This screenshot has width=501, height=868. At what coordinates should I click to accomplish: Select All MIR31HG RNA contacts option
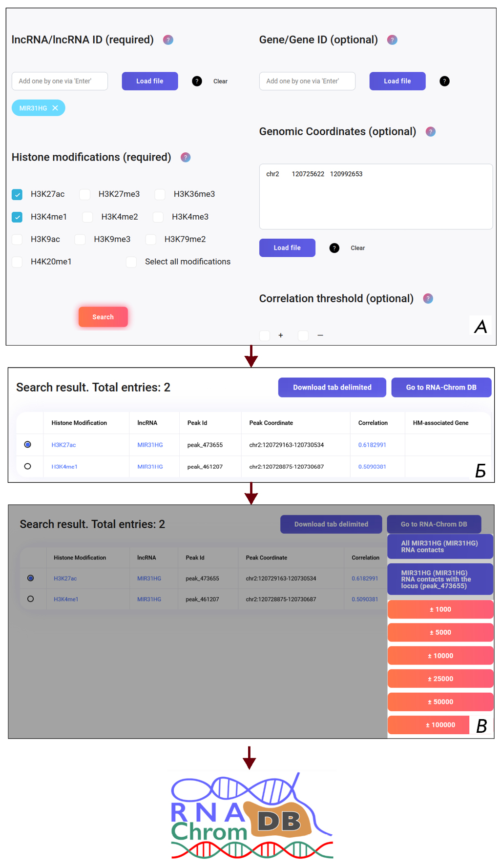(x=439, y=546)
